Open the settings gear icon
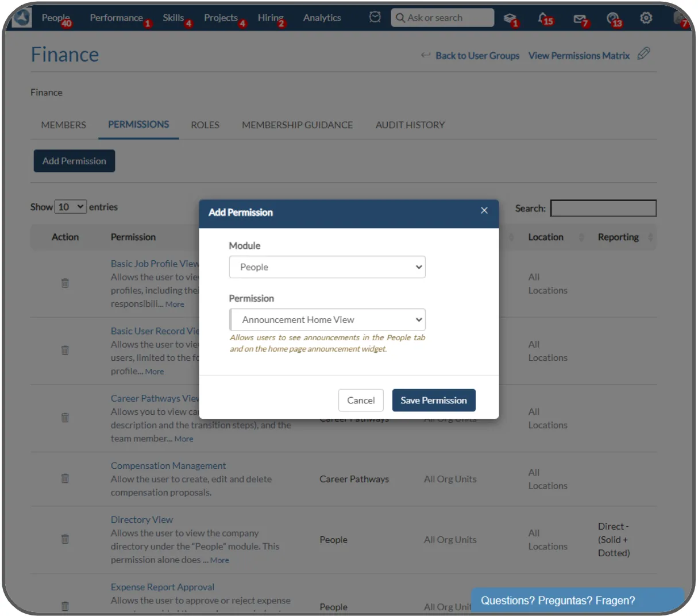Screen dimensions: 698x616 tap(646, 18)
